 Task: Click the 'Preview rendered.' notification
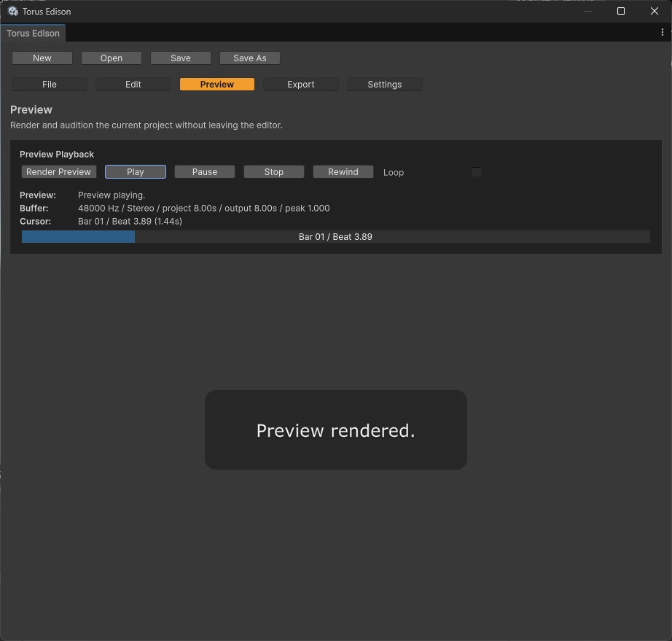click(335, 430)
